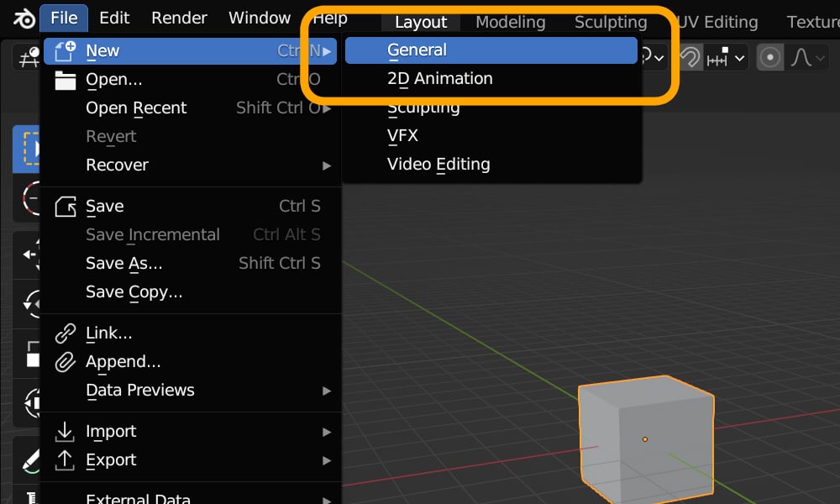The width and height of the screenshot is (840, 504).
Task: Switch to the Sculpting workspace tab
Action: click(611, 22)
